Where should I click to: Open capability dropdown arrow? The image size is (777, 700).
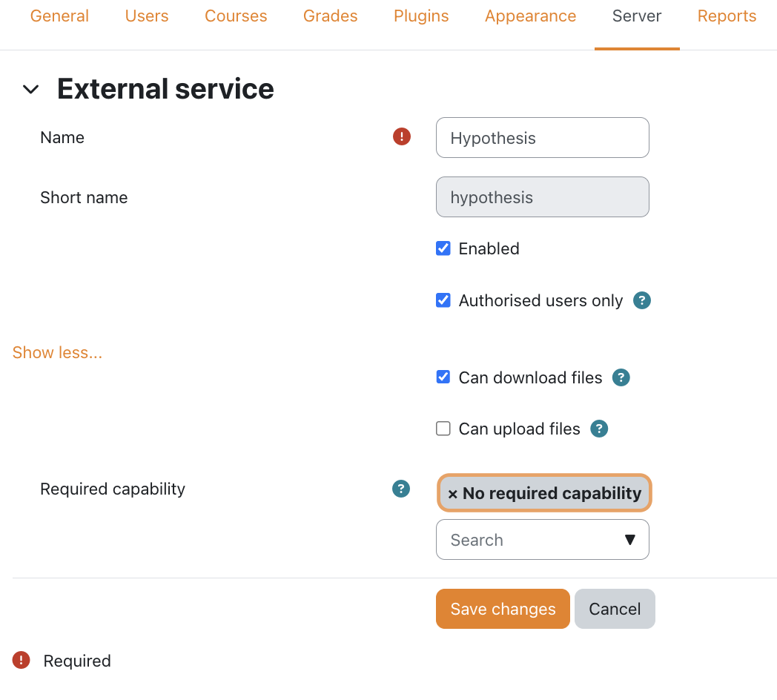click(629, 540)
